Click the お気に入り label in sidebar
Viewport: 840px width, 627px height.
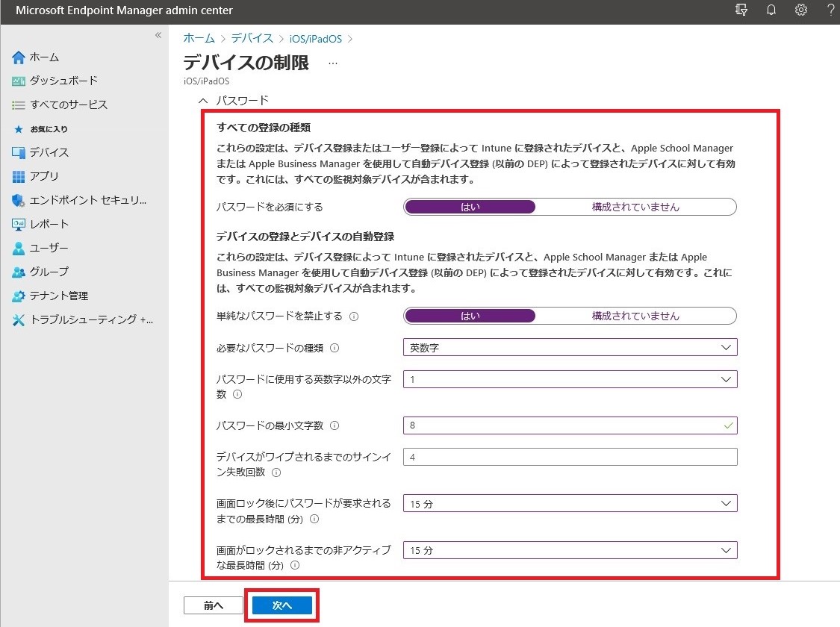[x=49, y=129]
